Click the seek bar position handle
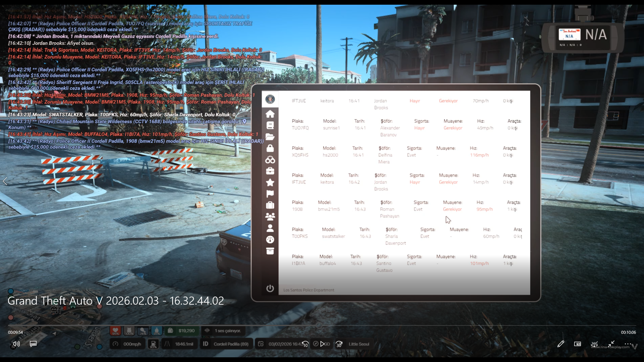Image resolution: width=644 pixels, height=362 pixels. click(319, 325)
